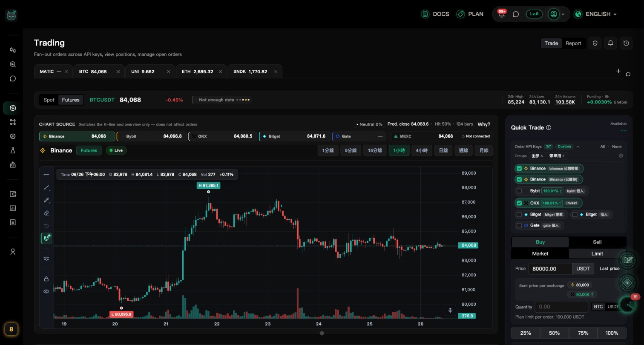Close the MATIC symbol tab
The height and width of the screenshot is (345, 644).
coord(66,72)
